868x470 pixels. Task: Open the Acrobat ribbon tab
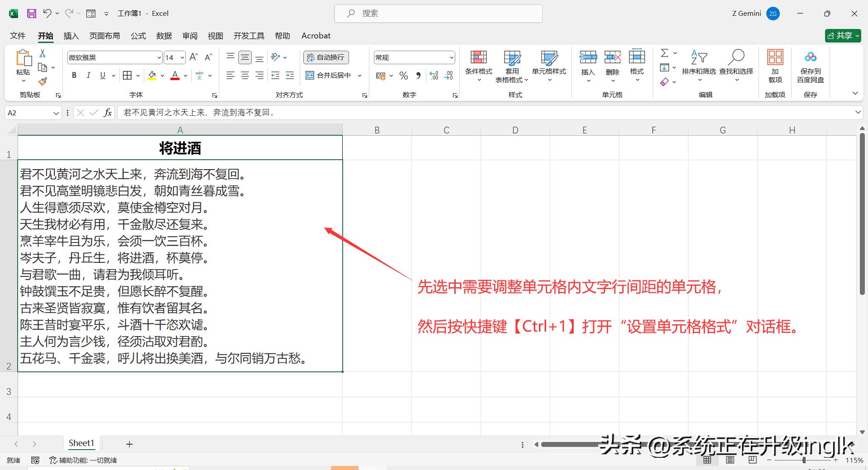pos(316,36)
